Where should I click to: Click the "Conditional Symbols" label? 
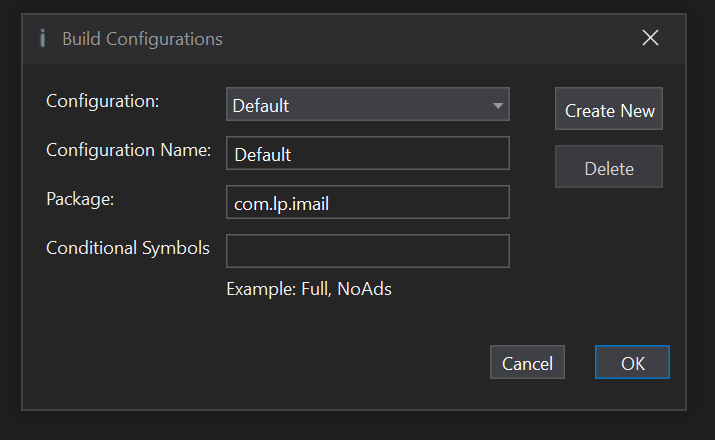click(128, 248)
